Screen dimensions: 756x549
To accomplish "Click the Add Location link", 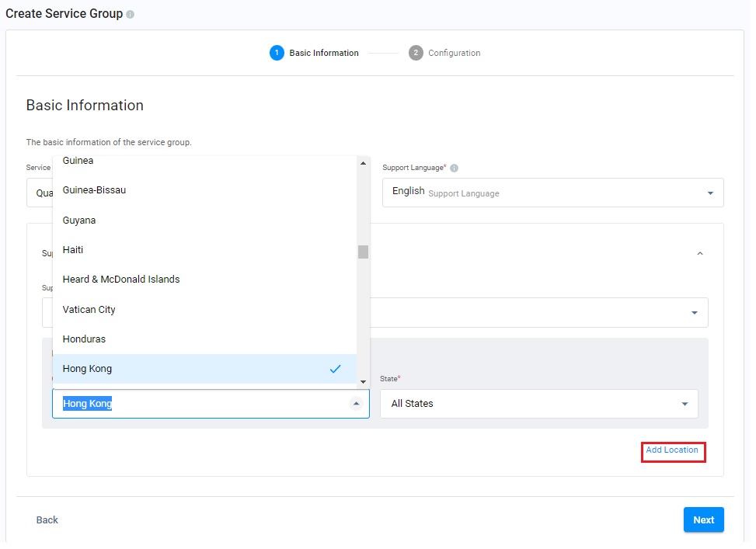I will 672,450.
